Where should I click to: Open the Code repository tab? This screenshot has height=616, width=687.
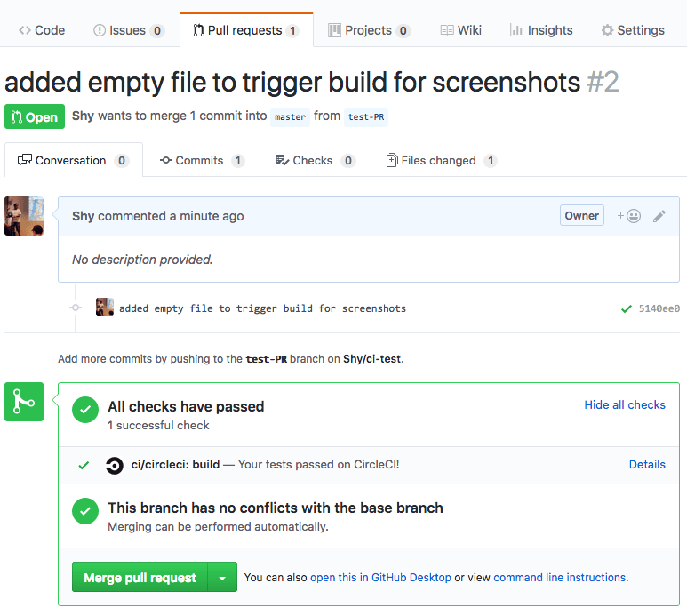pyautogui.click(x=42, y=30)
